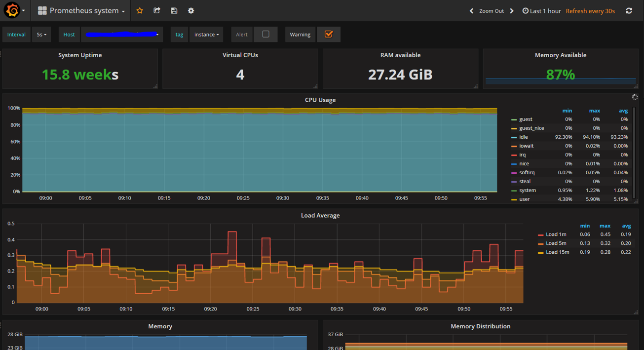
Task: Expand the instance tag dropdown
Action: (206, 35)
